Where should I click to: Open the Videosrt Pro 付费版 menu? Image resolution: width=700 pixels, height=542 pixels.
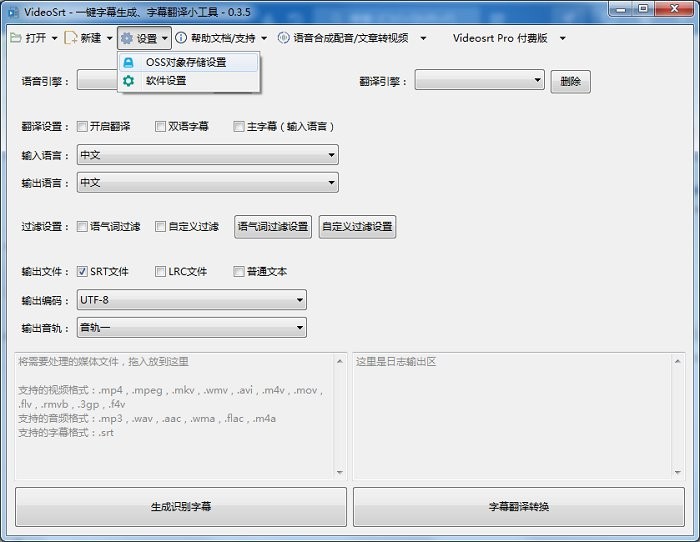(508, 38)
